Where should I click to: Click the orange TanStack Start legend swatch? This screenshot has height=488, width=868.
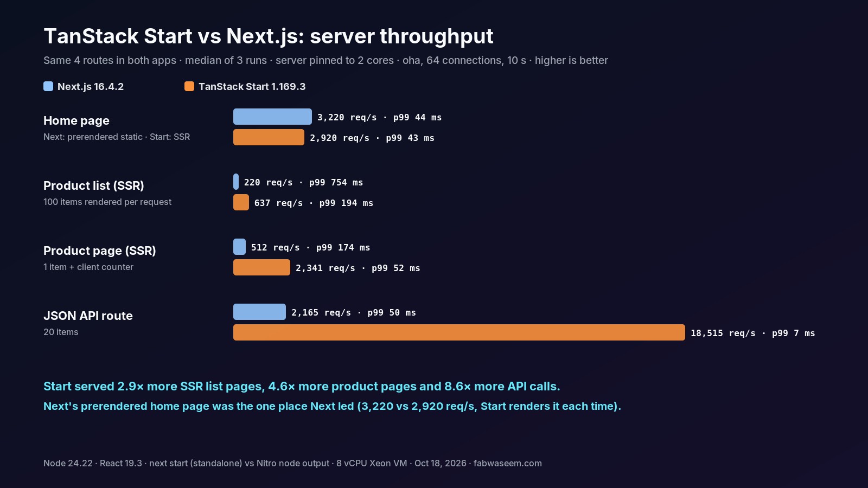(189, 86)
